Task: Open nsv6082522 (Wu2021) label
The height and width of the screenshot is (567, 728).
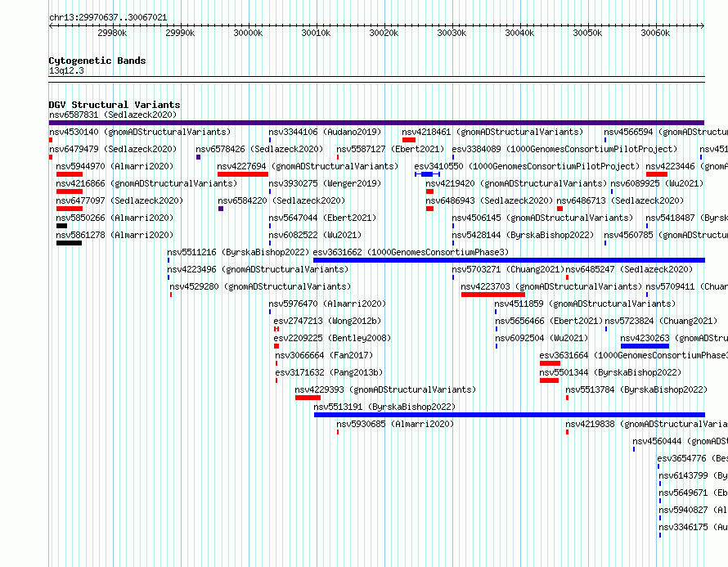Action: (315, 235)
